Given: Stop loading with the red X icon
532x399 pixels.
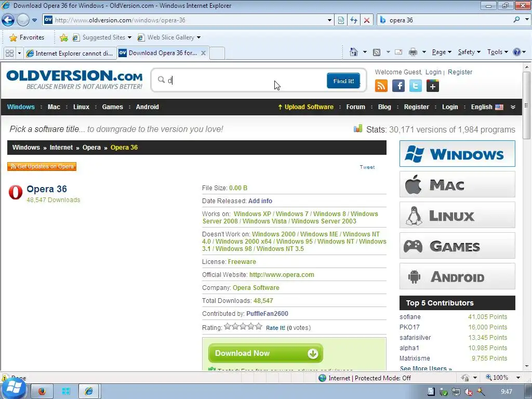Looking at the screenshot, I should 367,20.
